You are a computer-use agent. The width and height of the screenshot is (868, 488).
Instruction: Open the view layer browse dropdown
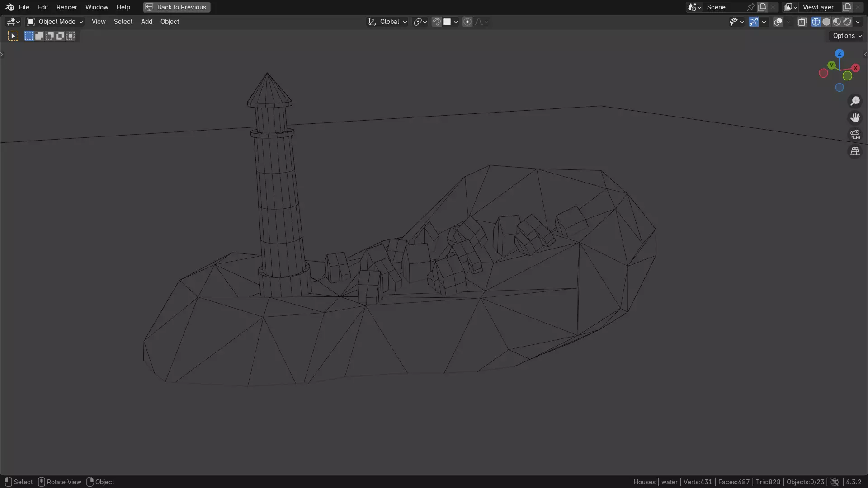791,7
